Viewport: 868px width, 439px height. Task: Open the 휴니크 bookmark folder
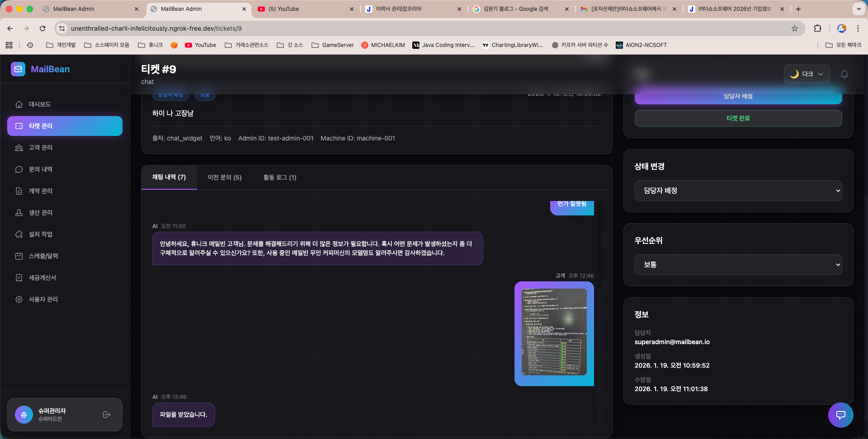click(151, 45)
